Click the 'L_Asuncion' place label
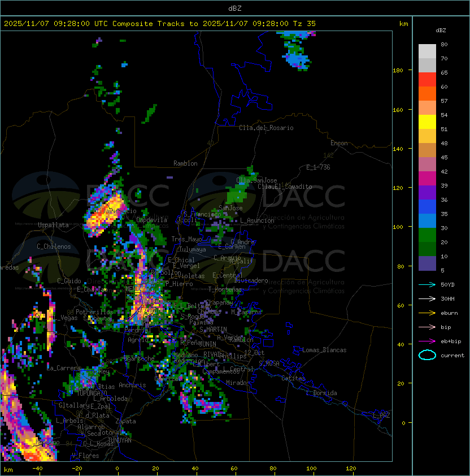 (257, 220)
